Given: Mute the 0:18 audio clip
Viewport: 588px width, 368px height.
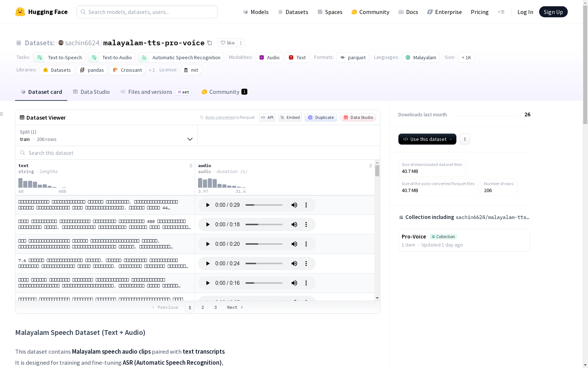Looking at the screenshot, I should 294,224.
